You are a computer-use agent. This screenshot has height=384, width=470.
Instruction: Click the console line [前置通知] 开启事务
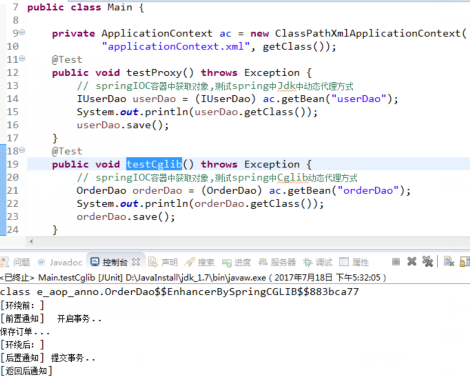[51, 319]
